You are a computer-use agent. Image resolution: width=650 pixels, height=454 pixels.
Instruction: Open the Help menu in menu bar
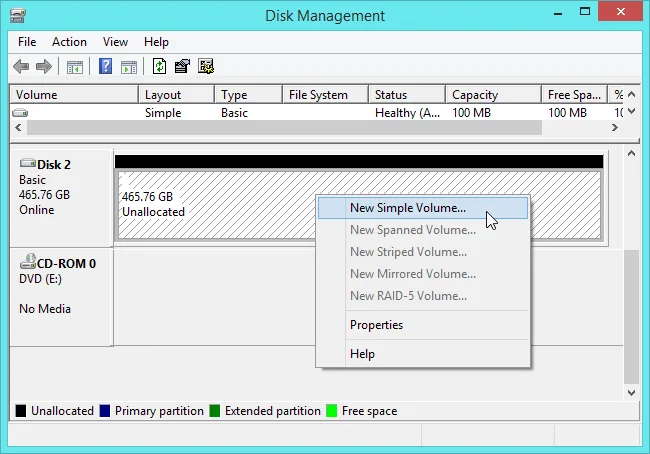(156, 42)
